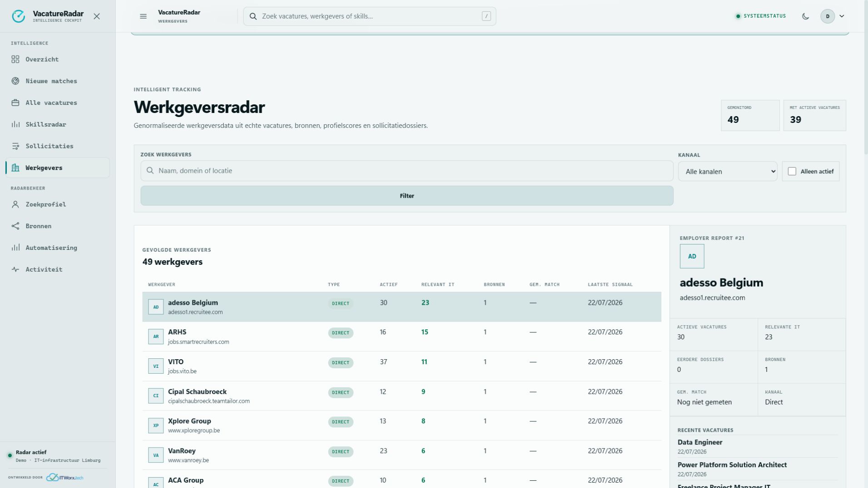
Task: Click the ARHS avatar icon
Action: pyautogui.click(x=156, y=337)
